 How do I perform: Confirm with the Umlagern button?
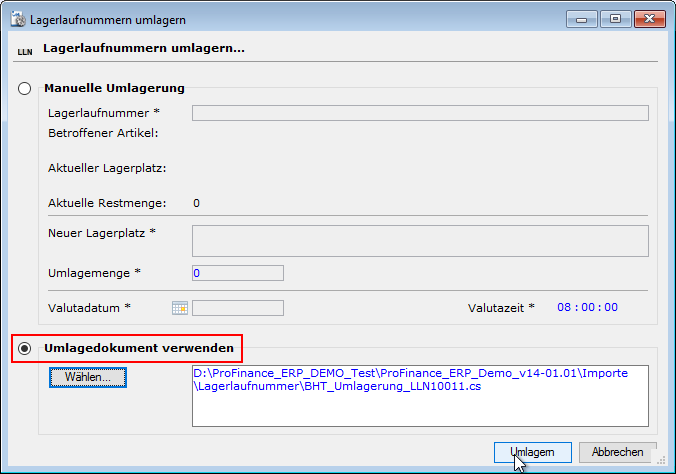[532, 452]
